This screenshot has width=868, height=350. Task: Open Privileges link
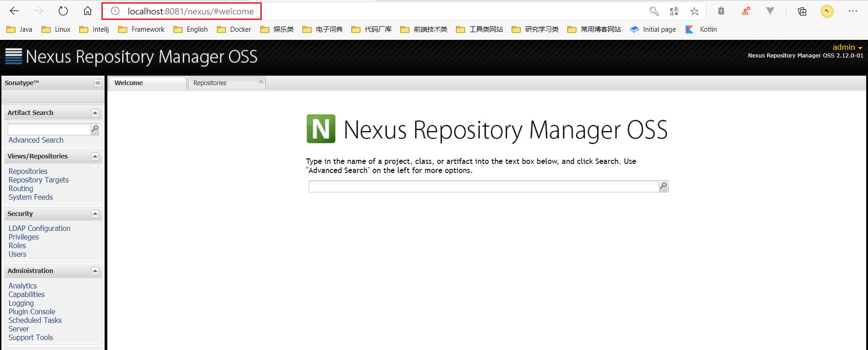24,237
